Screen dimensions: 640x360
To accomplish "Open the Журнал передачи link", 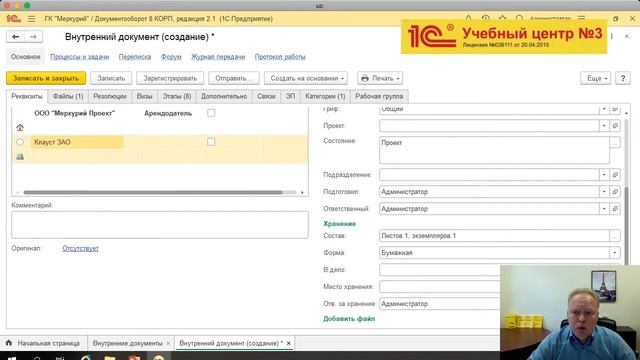I will click(x=218, y=57).
